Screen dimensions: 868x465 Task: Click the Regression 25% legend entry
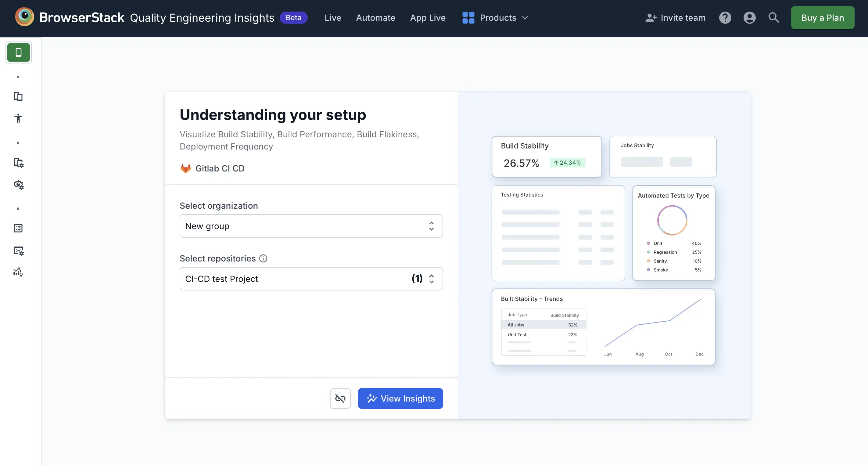[674, 252]
